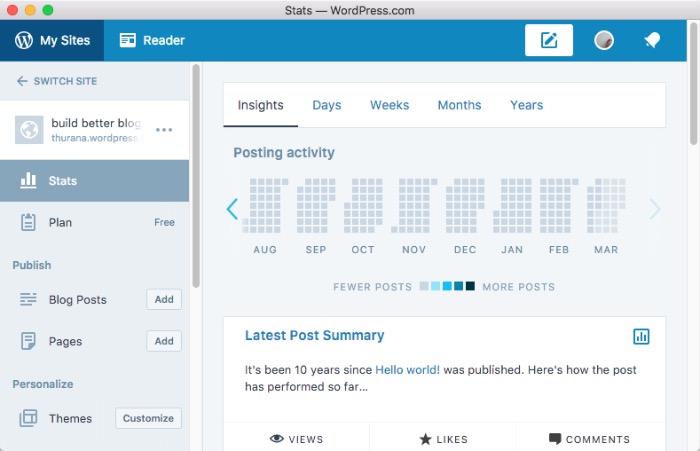Click the Personalize section heading
Screen dimensions: 700x451
pos(43,384)
